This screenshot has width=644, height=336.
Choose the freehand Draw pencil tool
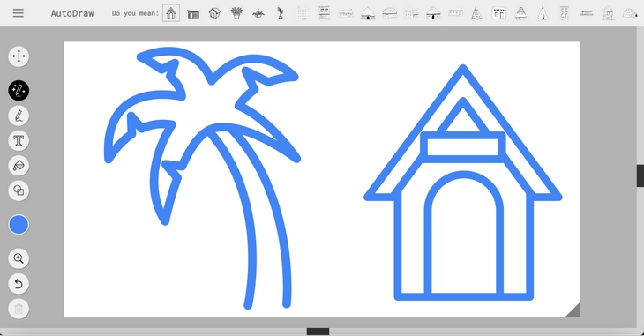tap(19, 116)
